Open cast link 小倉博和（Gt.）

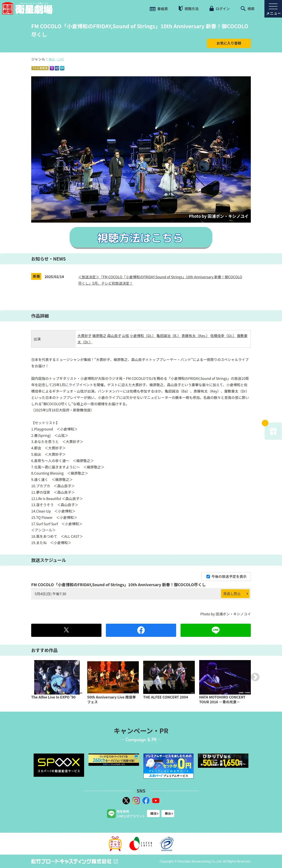(142, 336)
